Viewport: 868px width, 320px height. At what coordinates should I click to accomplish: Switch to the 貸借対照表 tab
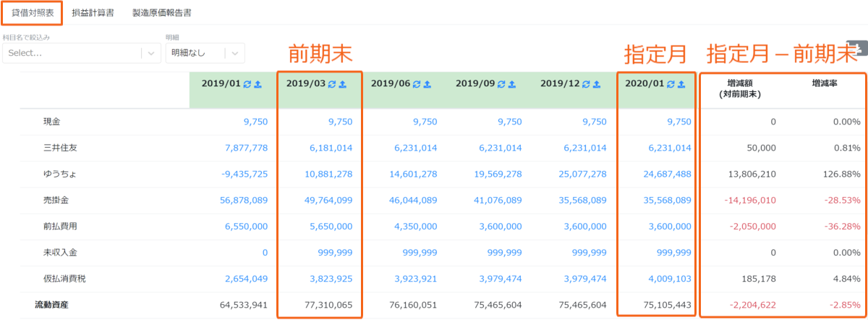tap(32, 13)
